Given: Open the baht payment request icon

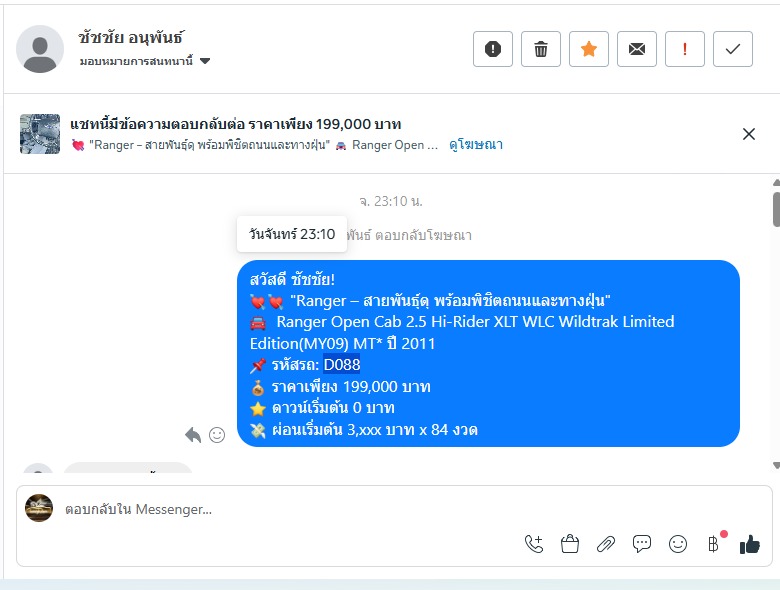Looking at the screenshot, I should click(713, 544).
